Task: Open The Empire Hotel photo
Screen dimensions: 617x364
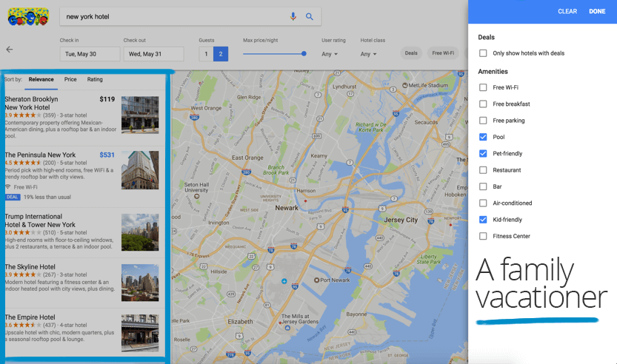Action: (x=140, y=333)
